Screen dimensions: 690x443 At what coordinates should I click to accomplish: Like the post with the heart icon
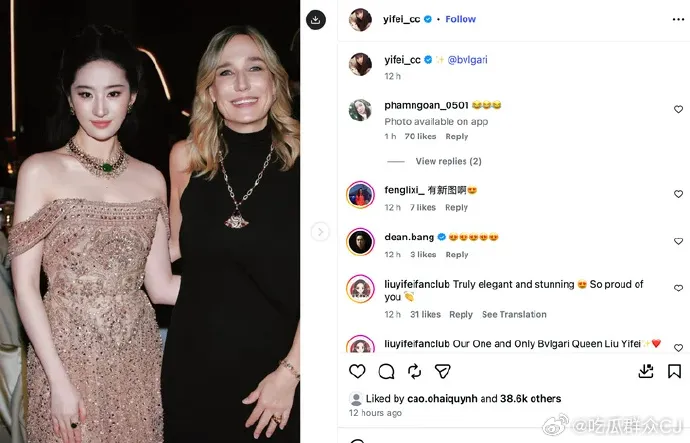(357, 371)
